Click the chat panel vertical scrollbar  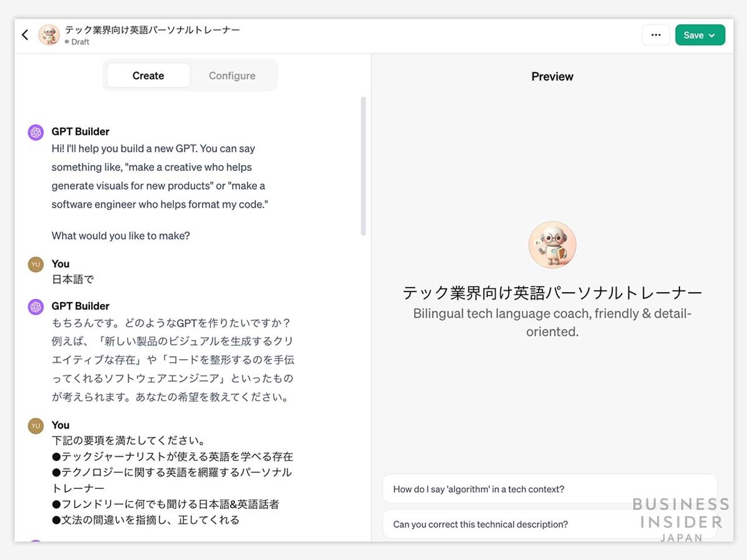[x=363, y=166]
